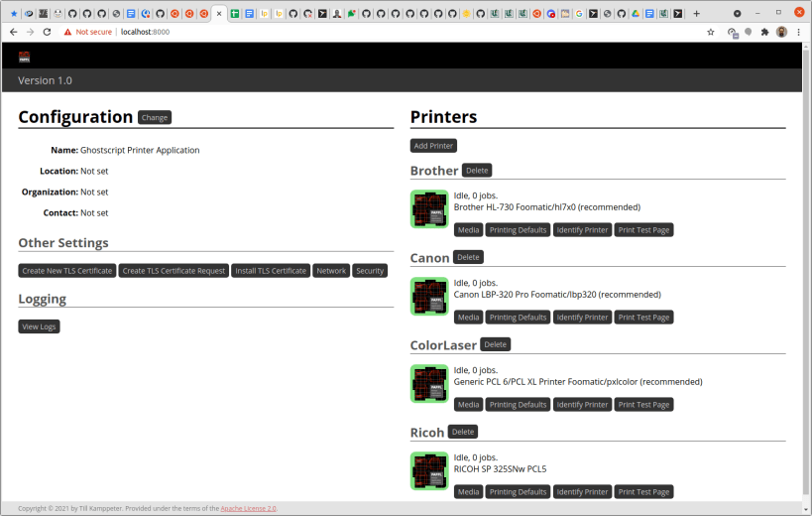Open the Security settings button
The image size is (812, 516).
pos(370,271)
